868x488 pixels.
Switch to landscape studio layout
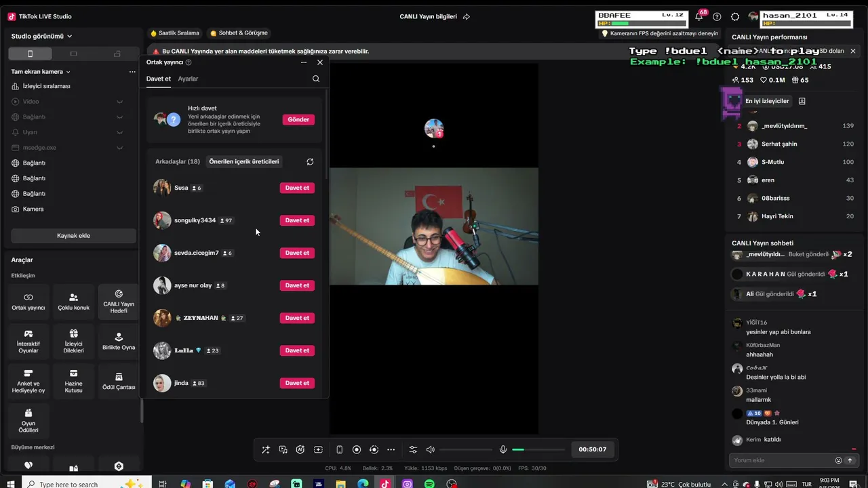(73, 54)
